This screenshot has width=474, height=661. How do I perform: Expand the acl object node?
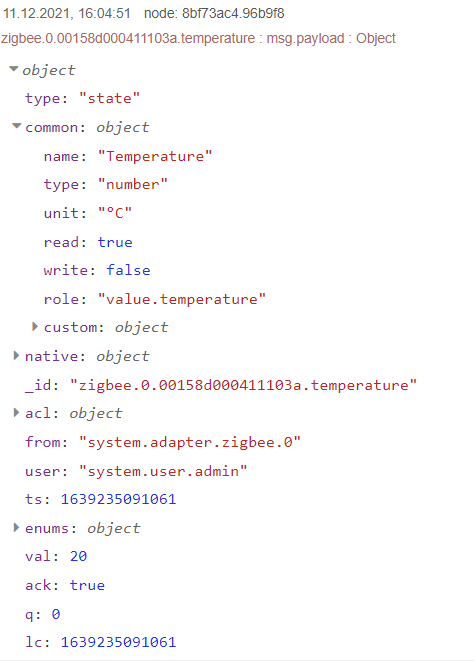(16, 412)
